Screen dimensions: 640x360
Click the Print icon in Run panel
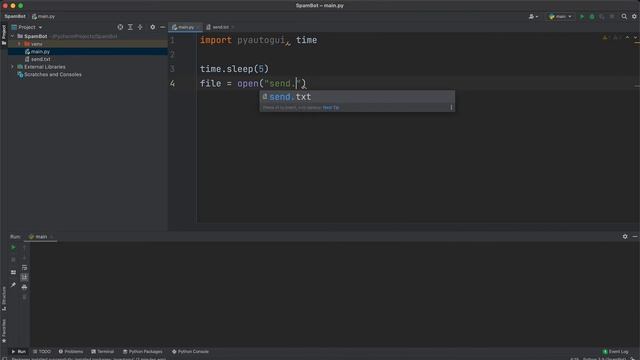coord(24,287)
